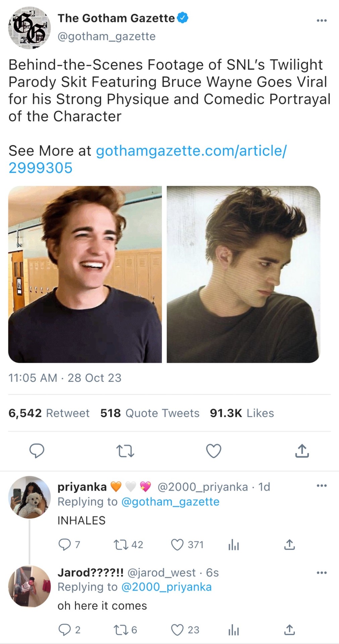Open @gotham_gazette mention in priyanka's reply
The image size is (339, 644).
170,502
